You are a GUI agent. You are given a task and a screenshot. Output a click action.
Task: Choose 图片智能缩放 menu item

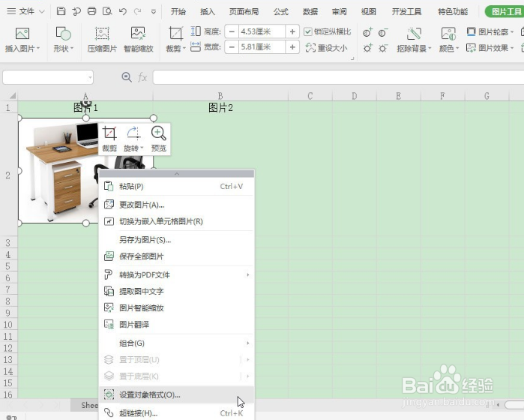[177, 308]
